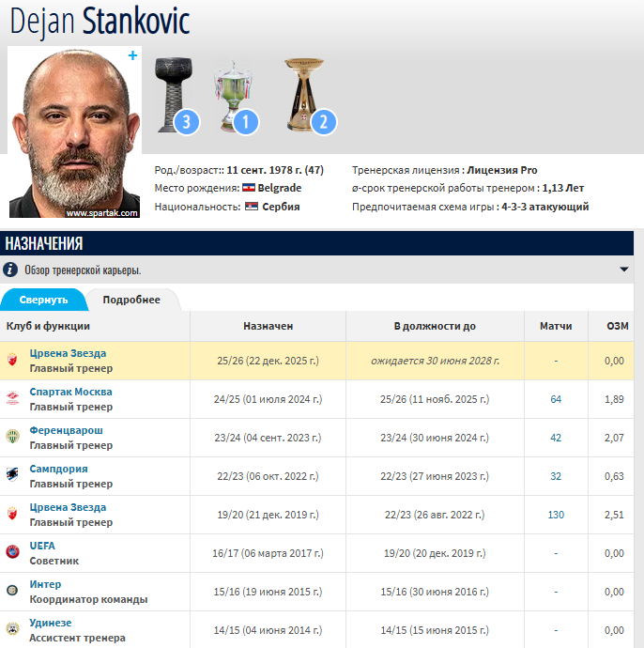Click the ОЗМ column header

tap(618, 326)
